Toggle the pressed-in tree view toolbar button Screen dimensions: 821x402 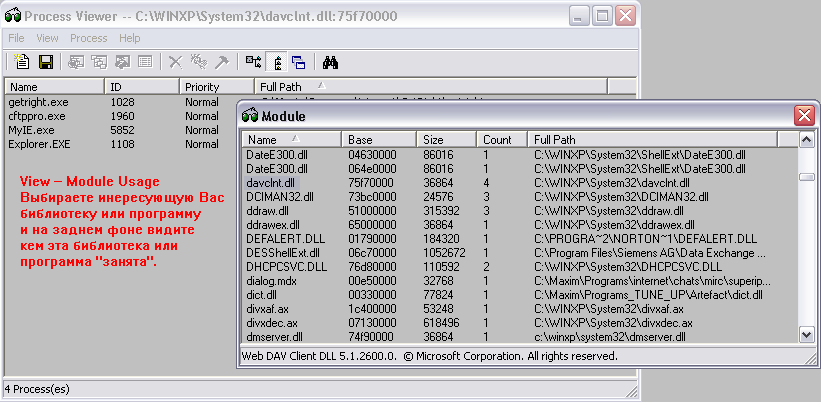(x=277, y=62)
